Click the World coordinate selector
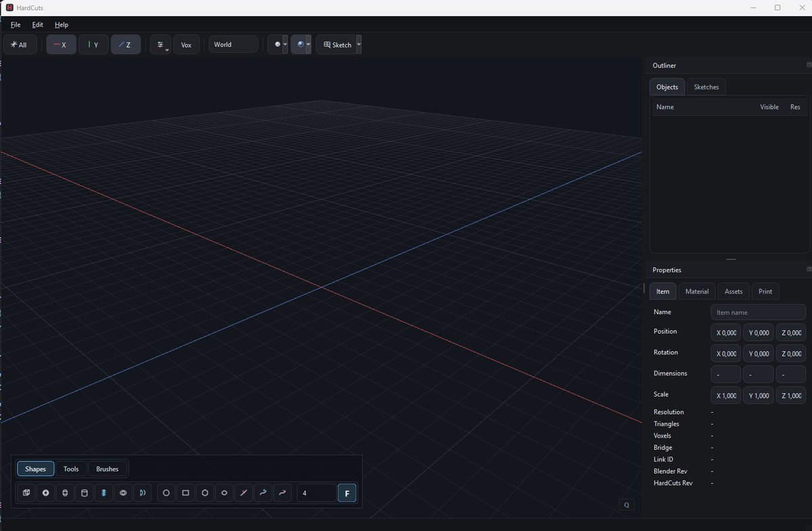812x531 pixels. [233, 44]
